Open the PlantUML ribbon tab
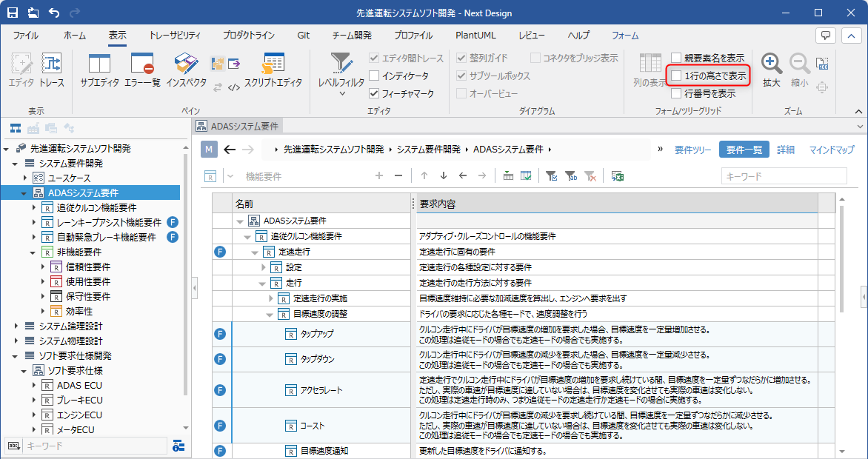The image size is (868, 459). 475,36
